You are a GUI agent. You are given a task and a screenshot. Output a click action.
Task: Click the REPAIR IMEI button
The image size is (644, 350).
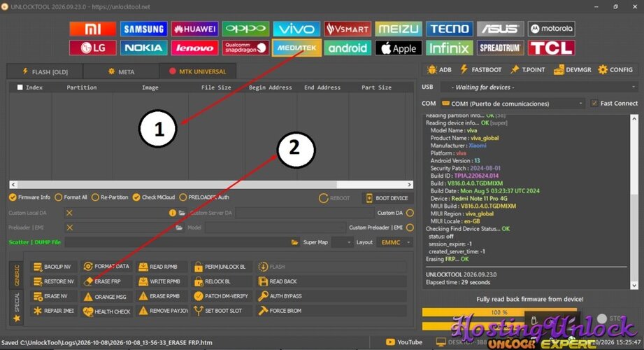click(52, 311)
